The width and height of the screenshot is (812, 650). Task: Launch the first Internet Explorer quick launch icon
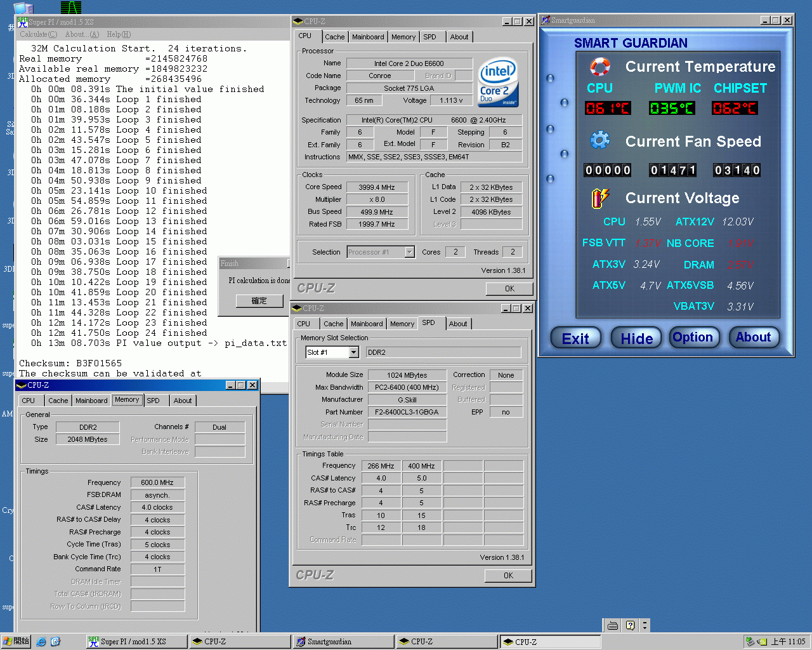point(41,642)
